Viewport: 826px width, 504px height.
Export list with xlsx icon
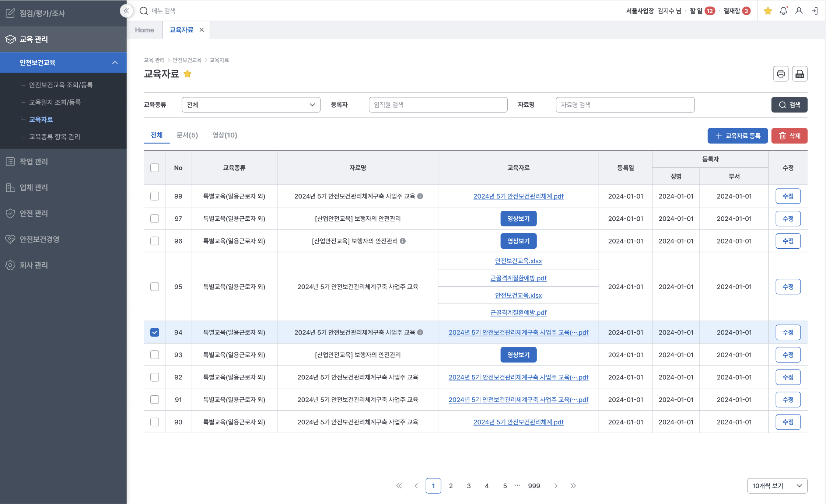coord(799,74)
